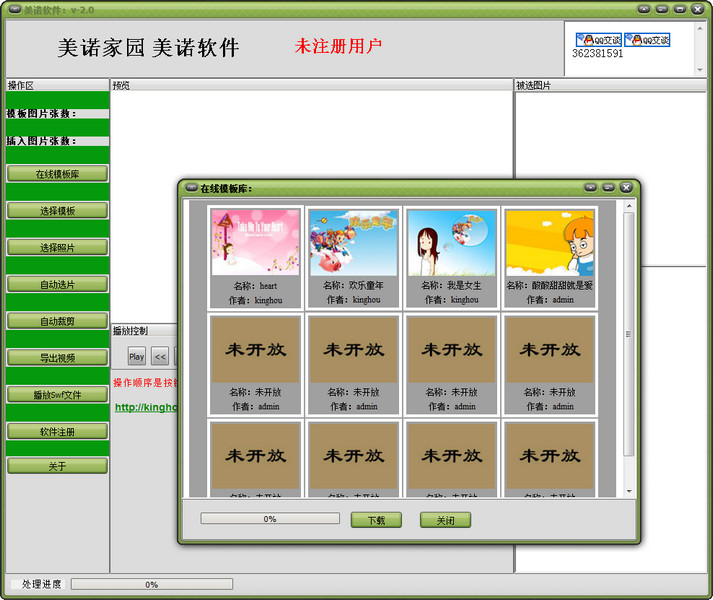Click the top-right panel scroll down arrow
This screenshot has height=600, width=713.
click(x=700, y=70)
